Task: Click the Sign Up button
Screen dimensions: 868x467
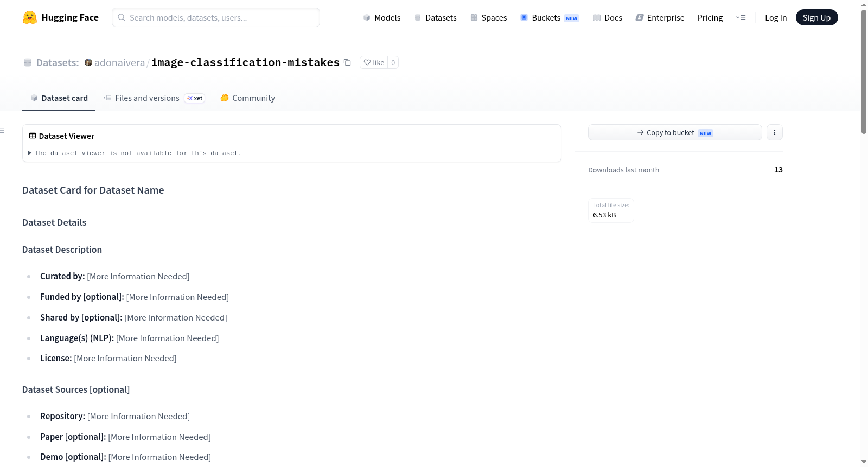Action: [x=816, y=17]
